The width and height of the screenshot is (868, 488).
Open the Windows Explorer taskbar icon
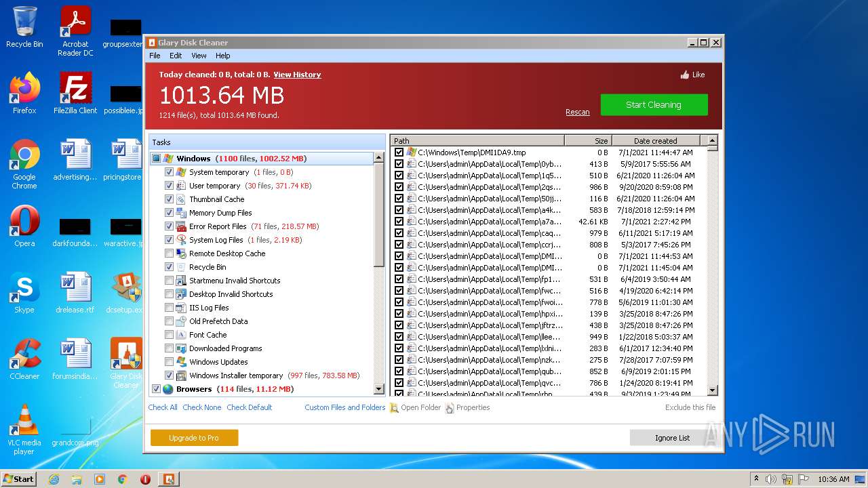click(77, 479)
